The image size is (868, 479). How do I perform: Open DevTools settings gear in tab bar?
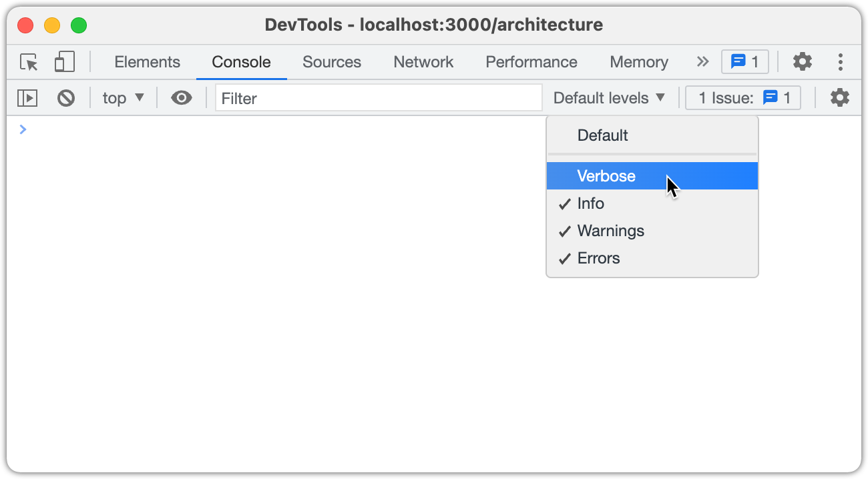click(x=802, y=62)
